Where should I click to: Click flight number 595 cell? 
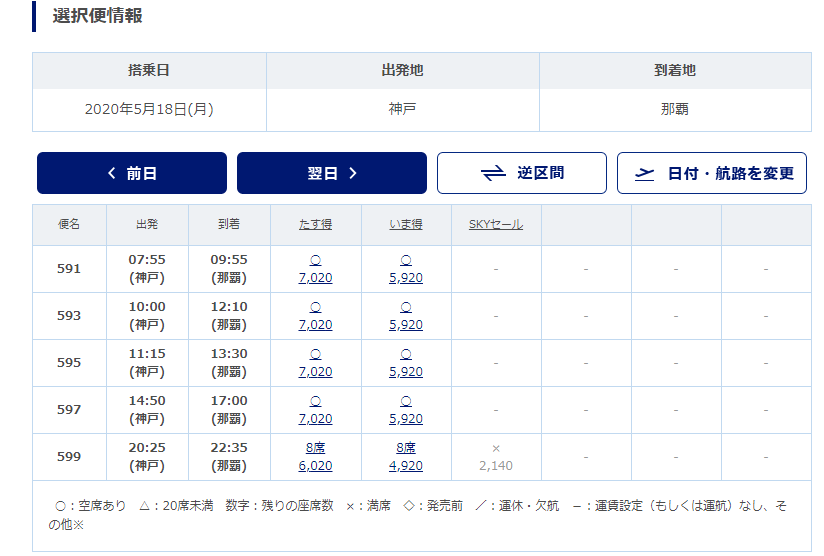(69, 363)
